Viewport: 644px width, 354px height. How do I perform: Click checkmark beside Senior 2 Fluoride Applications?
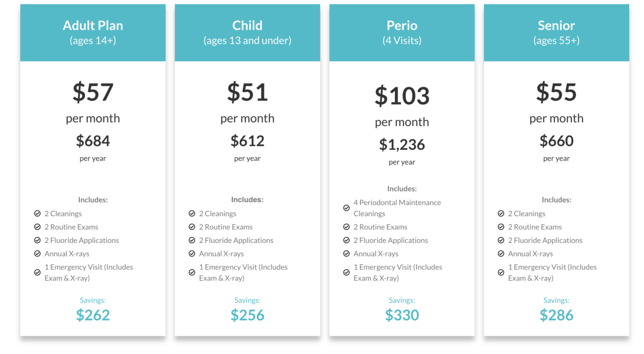(x=501, y=240)
